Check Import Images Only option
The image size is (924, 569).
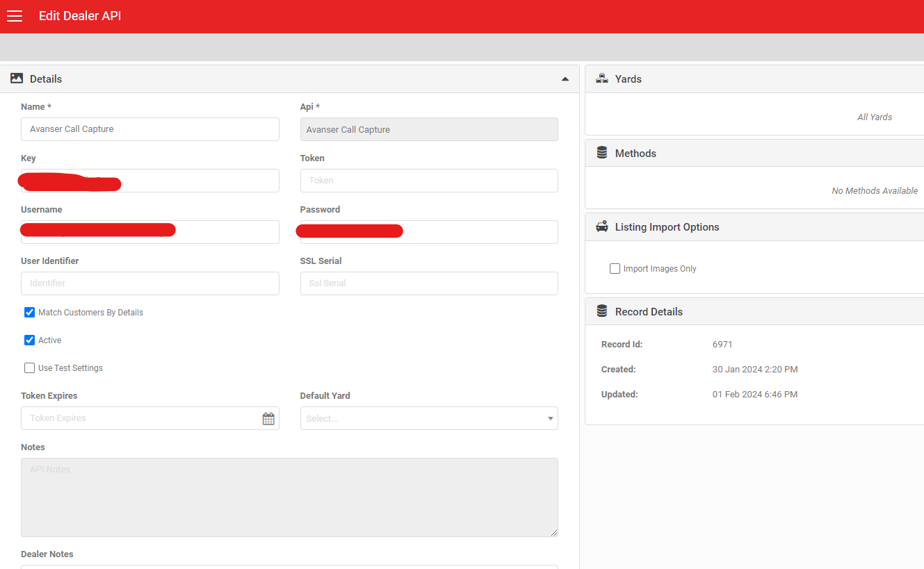(615, 268)
